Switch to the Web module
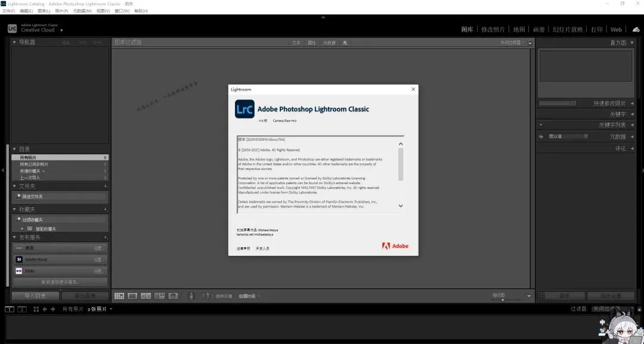 [616, 30]
